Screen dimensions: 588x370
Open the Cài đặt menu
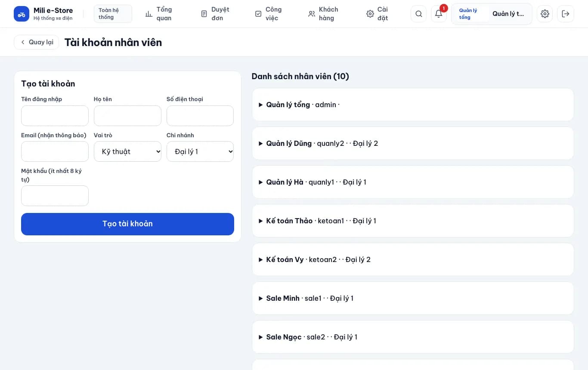pyautogui.click(x=378, y=14)
